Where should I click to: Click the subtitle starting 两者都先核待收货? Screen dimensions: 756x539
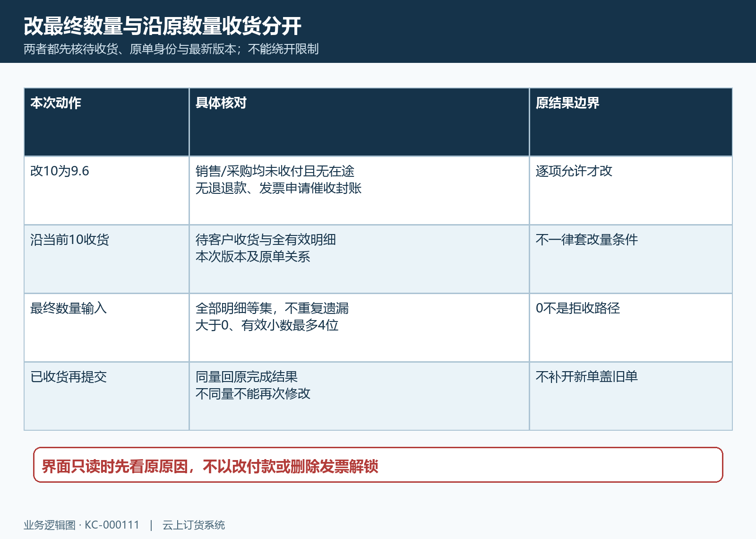pos(171,49)
